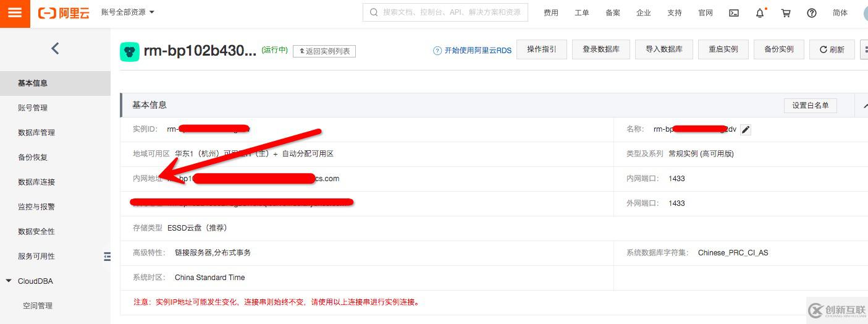868x324 pixels.
Task: Open 备份恢复 in the sidebar
Action: 55,157
